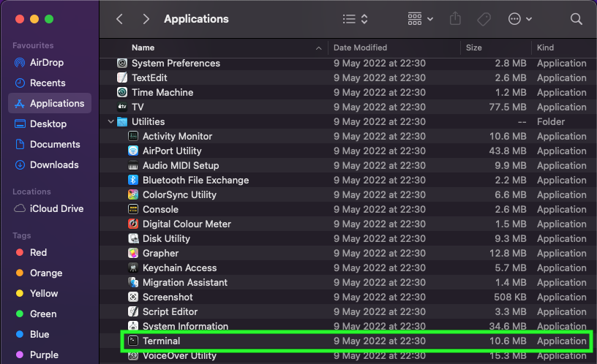Open AirDrop in the sidebar

click(48, 62)
